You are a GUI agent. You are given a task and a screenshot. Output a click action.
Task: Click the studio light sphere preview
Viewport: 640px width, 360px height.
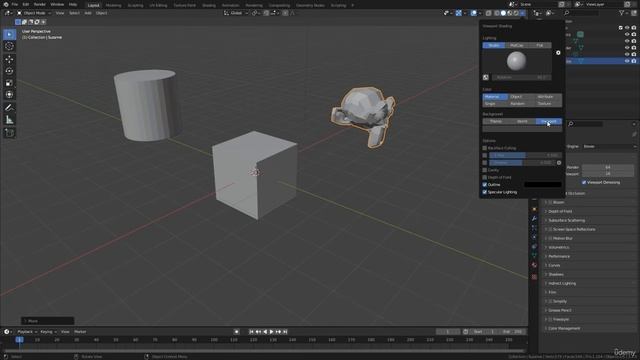coord(516,61)
